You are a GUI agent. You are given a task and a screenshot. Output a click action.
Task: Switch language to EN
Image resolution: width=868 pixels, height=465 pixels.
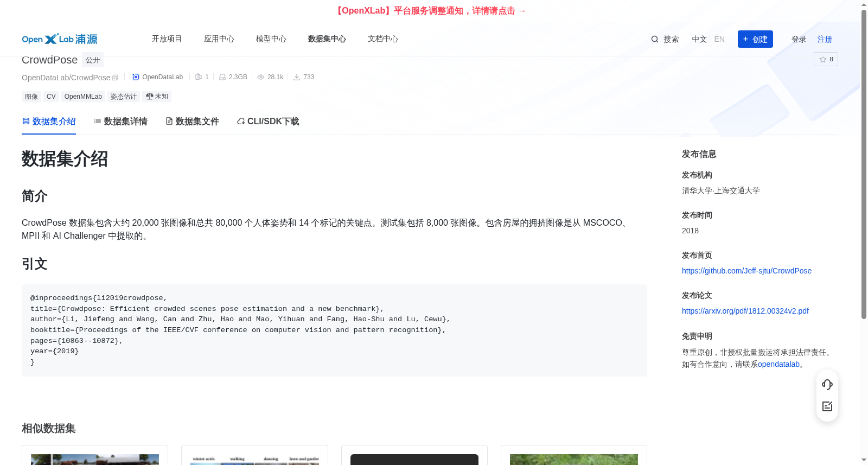click(x=719, y=39)
